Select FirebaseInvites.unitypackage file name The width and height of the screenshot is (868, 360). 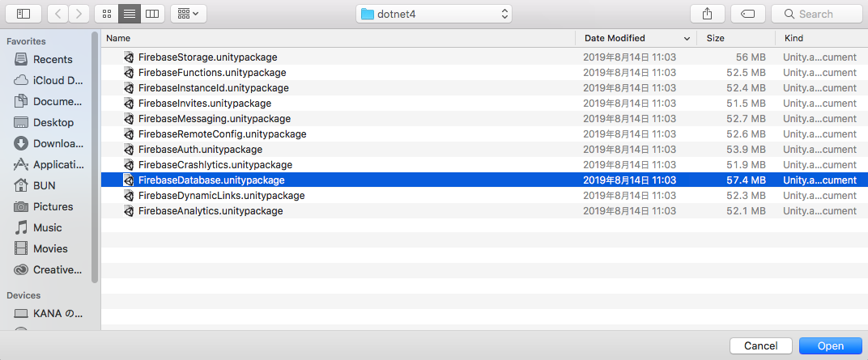(x=205, y=104)
